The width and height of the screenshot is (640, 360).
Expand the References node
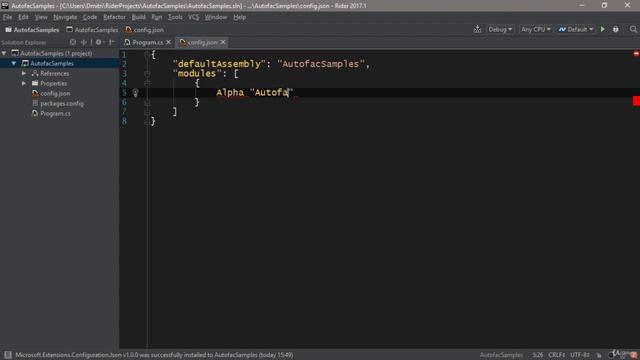[24, 73]
